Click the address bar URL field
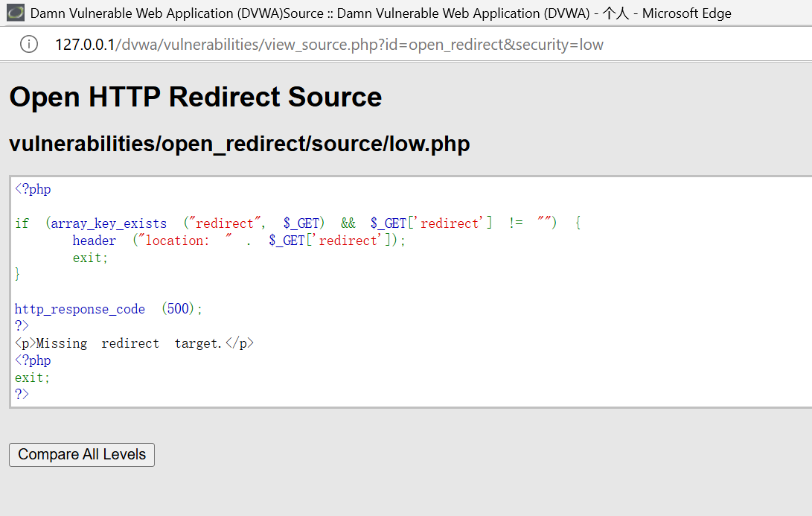Viewport: 812px width, 516px height. click(x=330, y=45)
